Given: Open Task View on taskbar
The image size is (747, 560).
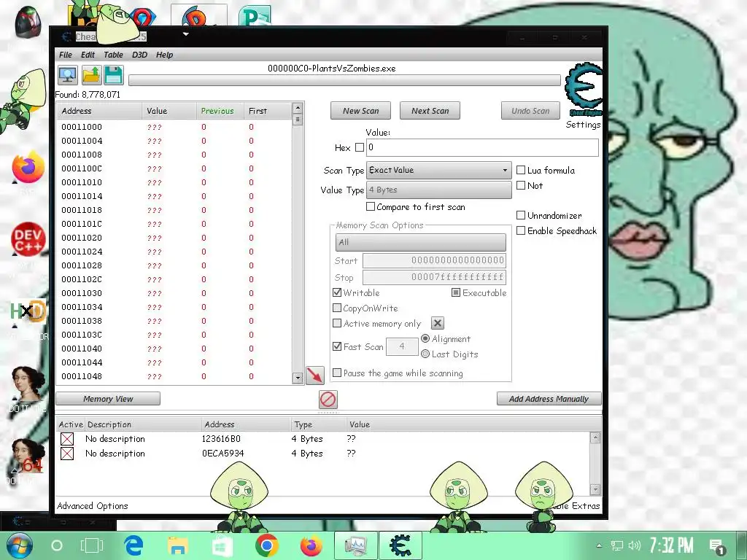Looking at the screenshot, I should (x=92, y=545).
